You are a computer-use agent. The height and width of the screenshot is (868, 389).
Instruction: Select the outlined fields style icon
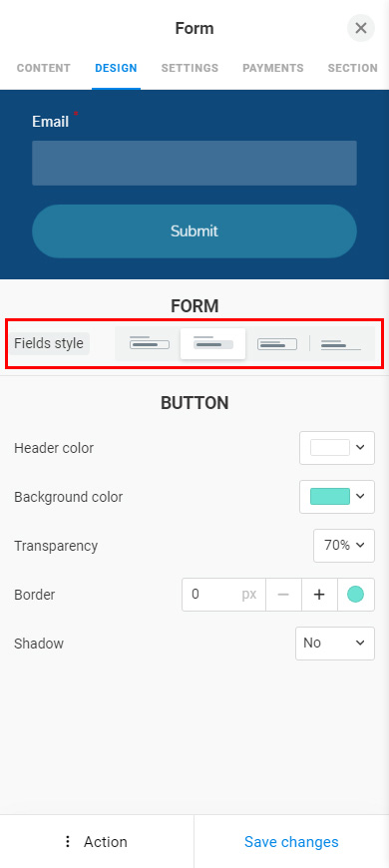point(149,343)
